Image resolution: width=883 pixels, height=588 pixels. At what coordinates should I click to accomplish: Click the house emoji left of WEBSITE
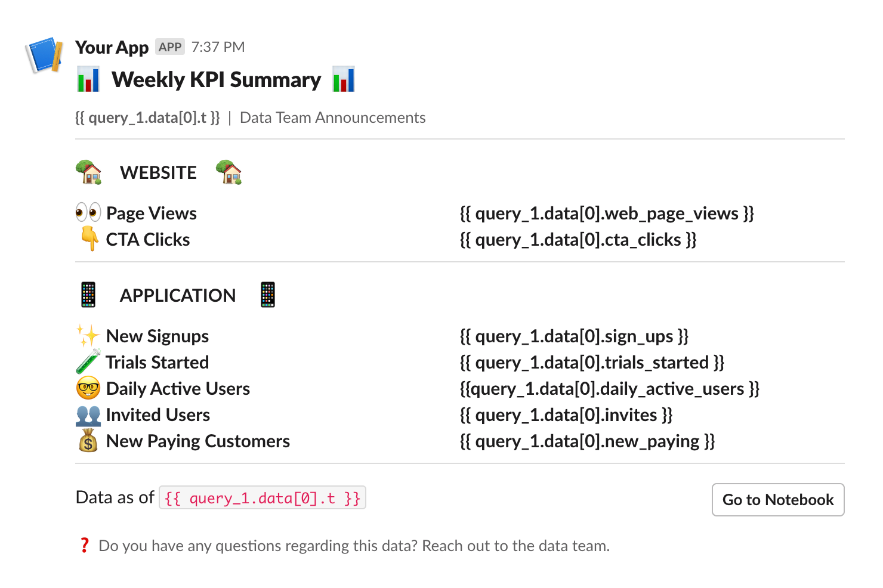click(x=89, y=172)
